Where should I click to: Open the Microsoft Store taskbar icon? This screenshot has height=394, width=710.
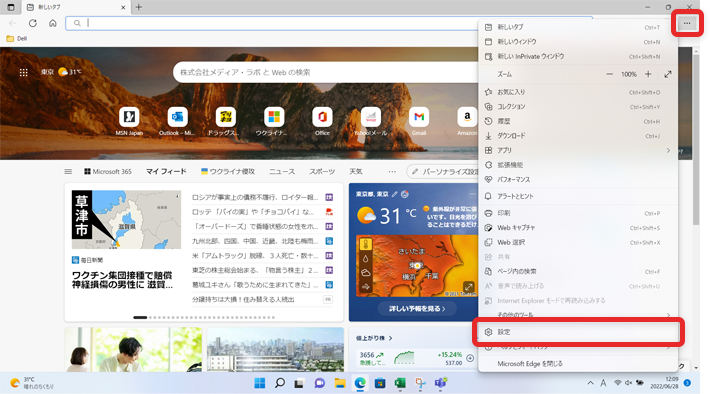[380, 383]
